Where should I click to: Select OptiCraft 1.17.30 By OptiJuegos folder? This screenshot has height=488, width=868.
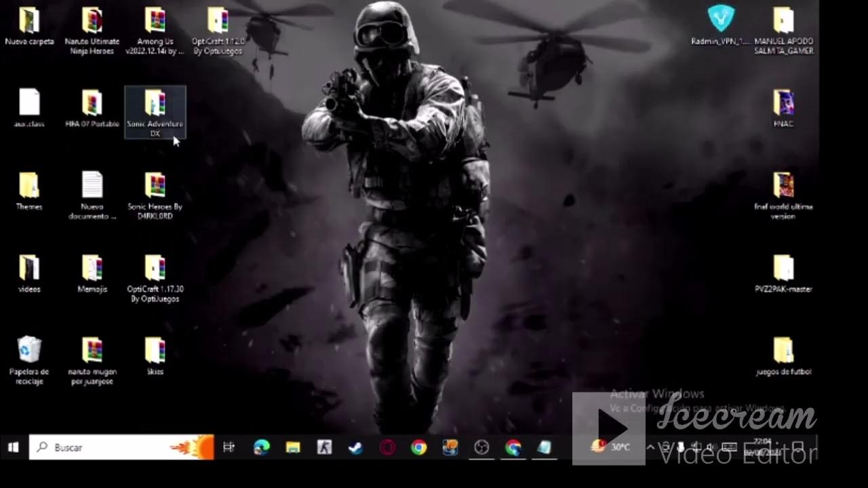click(x=155, y=278)
